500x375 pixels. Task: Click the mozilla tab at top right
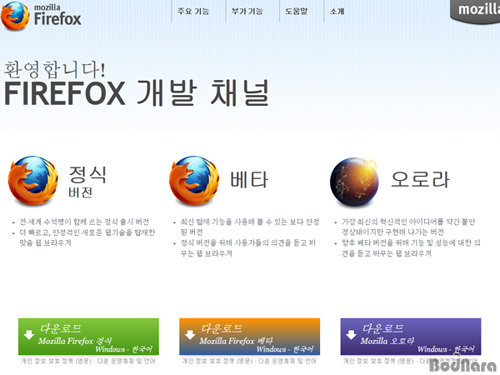click(x=475, y=11)
